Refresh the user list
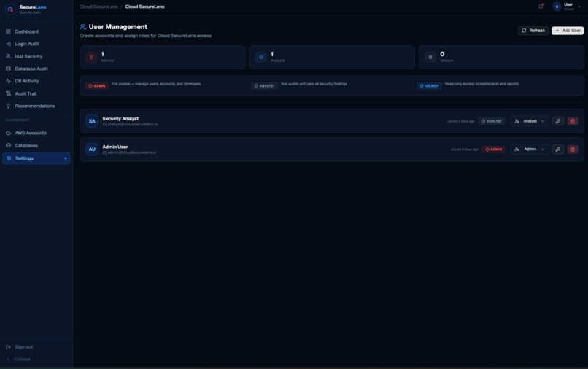Screen dimensions: 588x369 click(533, 31)
